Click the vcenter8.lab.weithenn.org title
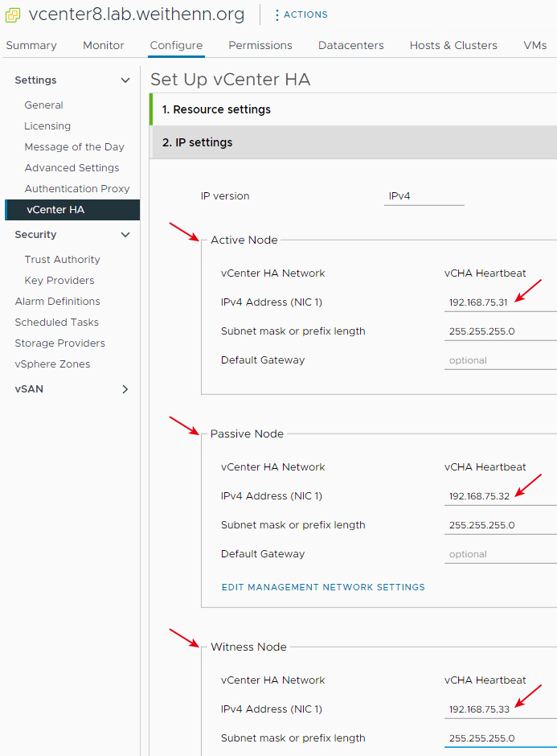 (137, 14)
